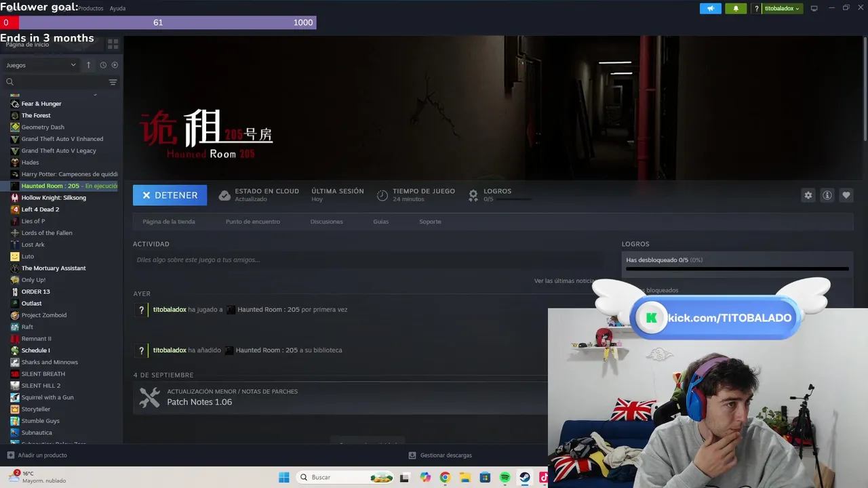Viewport: 868px width, 488px height.
Task: Select Lost Ark in the list
Action: [33, 245]
